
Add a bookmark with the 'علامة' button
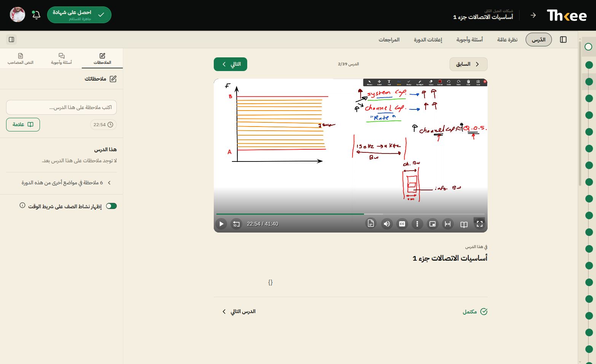coord(23,125)
